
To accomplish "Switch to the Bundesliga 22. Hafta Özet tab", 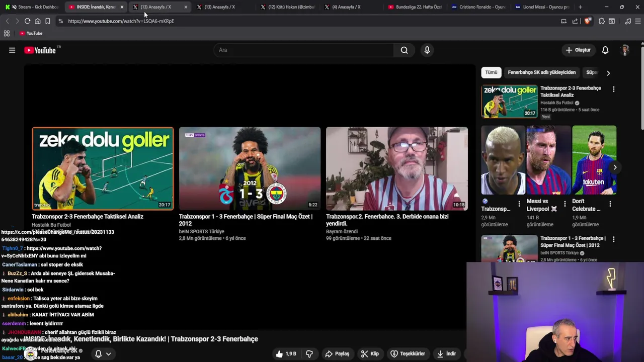I will pos(414,7).
